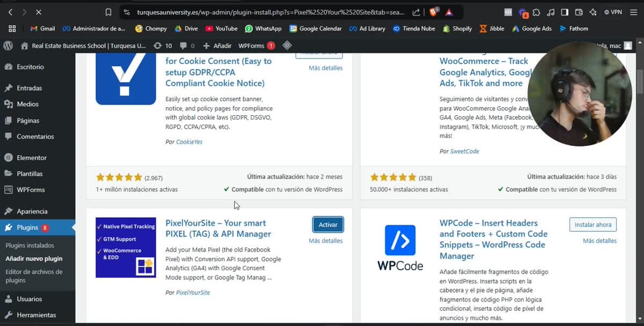644x326 pixels.
Task: Open the Leo AI sparkle icon
Action: tap(593, 12)
